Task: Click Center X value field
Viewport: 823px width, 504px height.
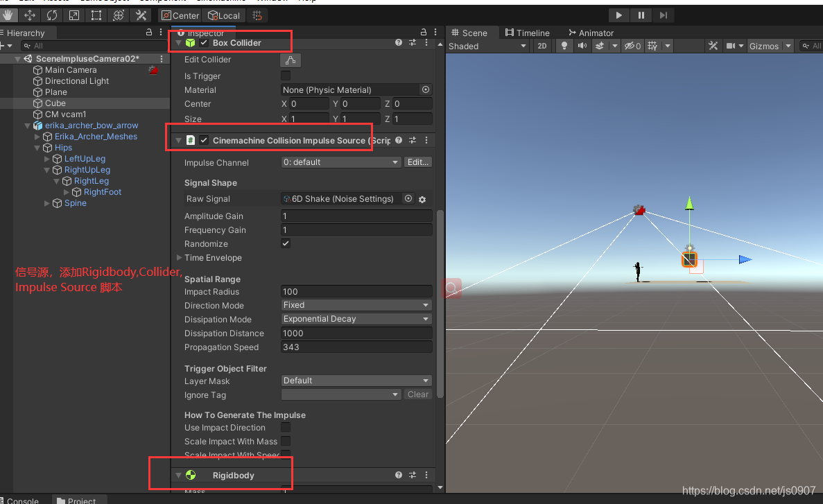Action: tap(309, 104)
